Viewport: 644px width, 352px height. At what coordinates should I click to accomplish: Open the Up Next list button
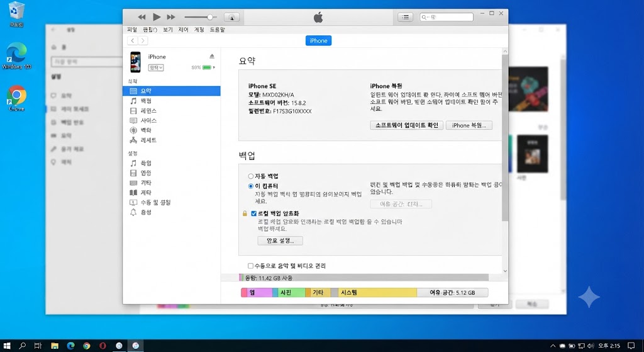click(x=406, y=17)
